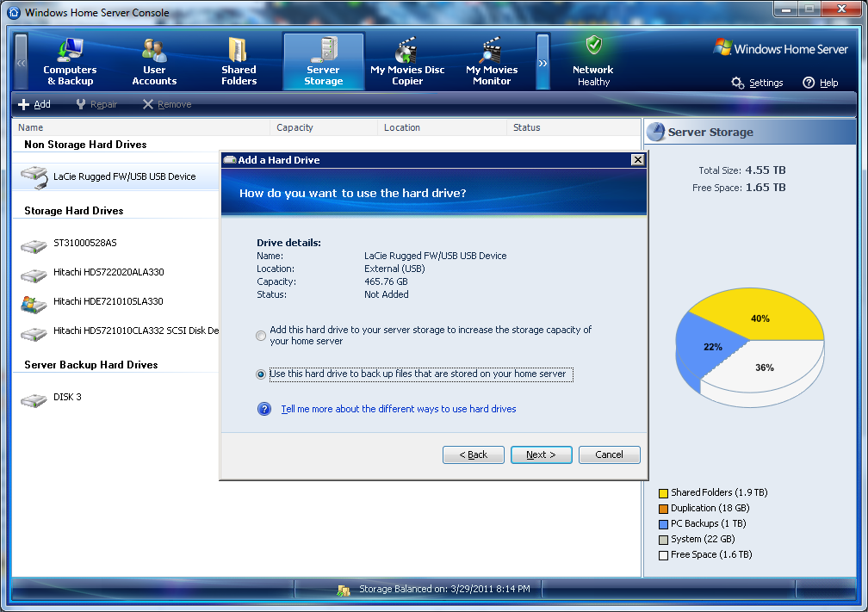
Task: Select the Hitachi HDE721010SLA330 system drive icon
Action: (x=34, y=305)
